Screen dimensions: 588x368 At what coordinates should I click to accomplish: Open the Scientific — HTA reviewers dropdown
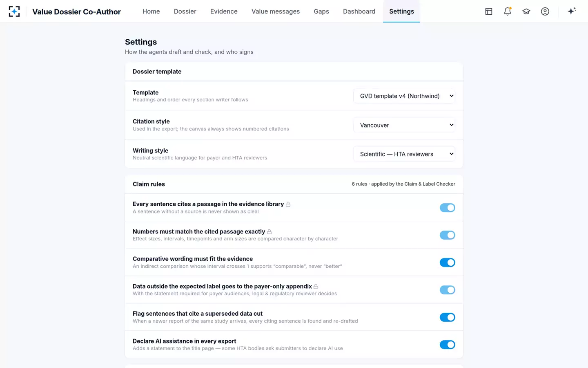pos(404,154)
